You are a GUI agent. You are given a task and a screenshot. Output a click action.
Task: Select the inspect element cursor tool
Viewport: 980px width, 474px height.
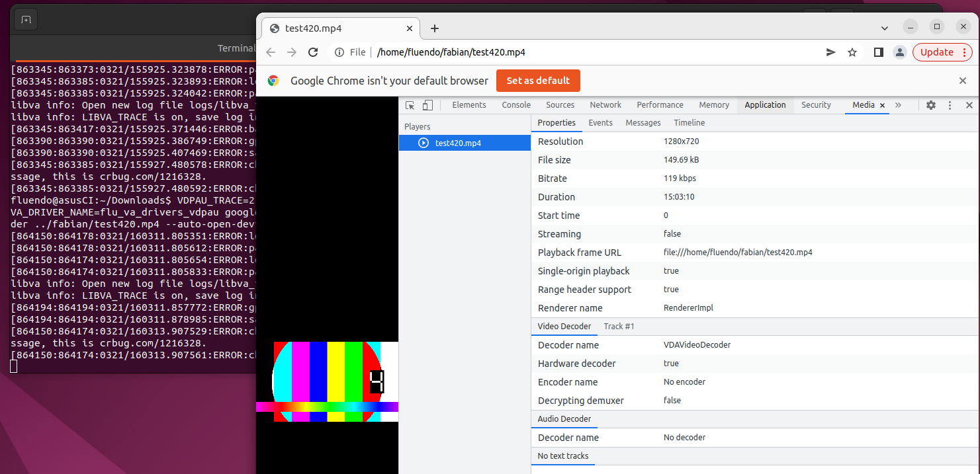click(410, 104)
